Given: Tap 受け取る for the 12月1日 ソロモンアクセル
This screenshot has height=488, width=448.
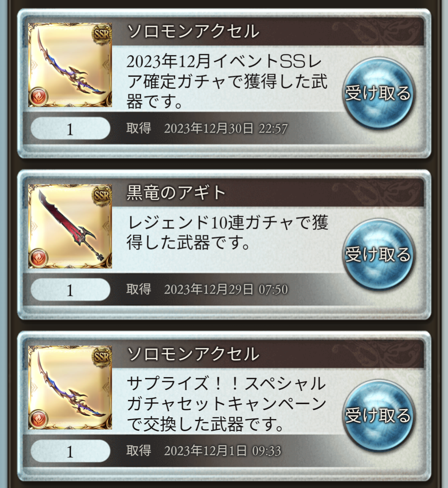Looking at the screenshot, I should [x=378, y=415].
